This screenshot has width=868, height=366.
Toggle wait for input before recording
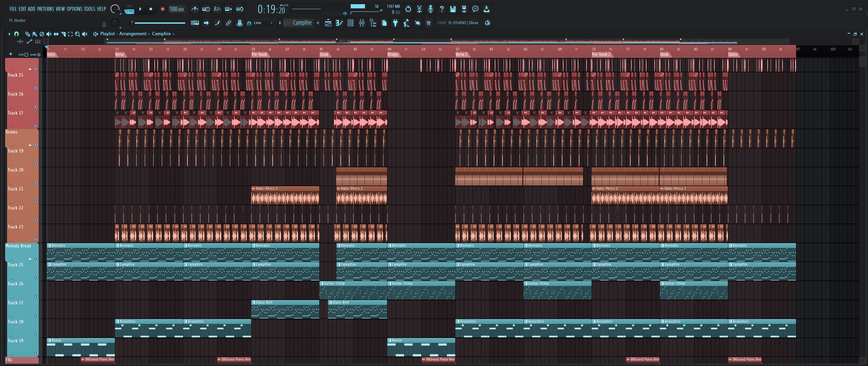tap(206, 9)
